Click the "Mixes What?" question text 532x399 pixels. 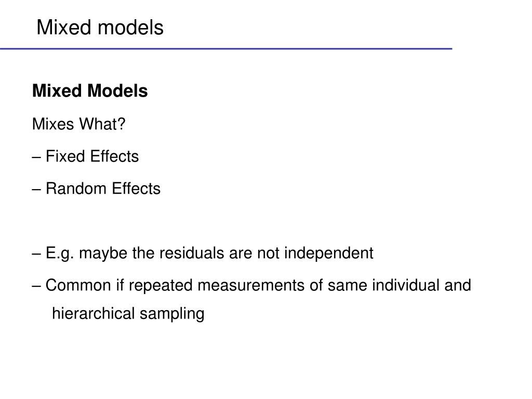pyautogui.click(x=79, y=124)
